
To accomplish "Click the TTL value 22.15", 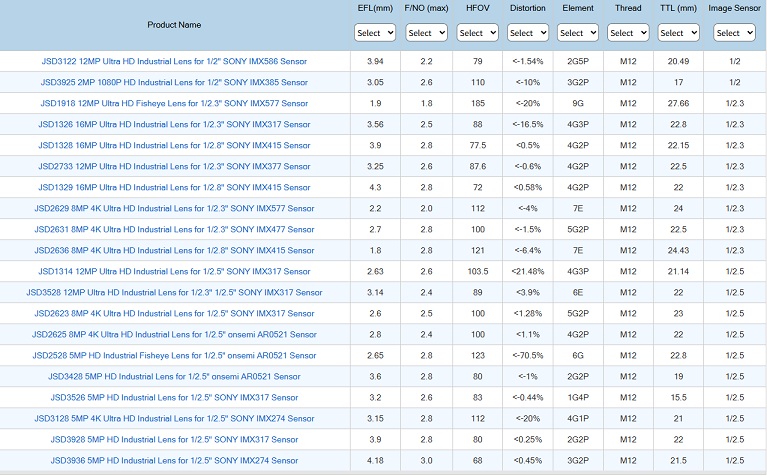I will [x=678, y=146].
